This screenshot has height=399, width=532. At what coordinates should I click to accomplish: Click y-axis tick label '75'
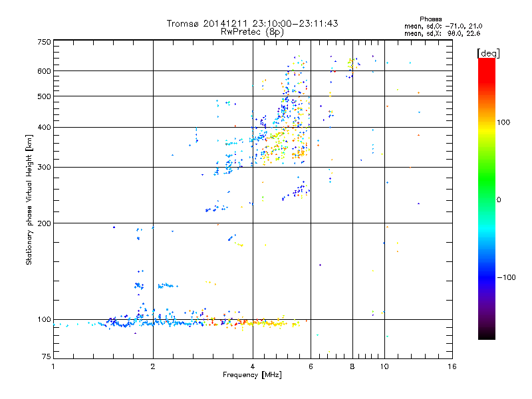point(47,356)
